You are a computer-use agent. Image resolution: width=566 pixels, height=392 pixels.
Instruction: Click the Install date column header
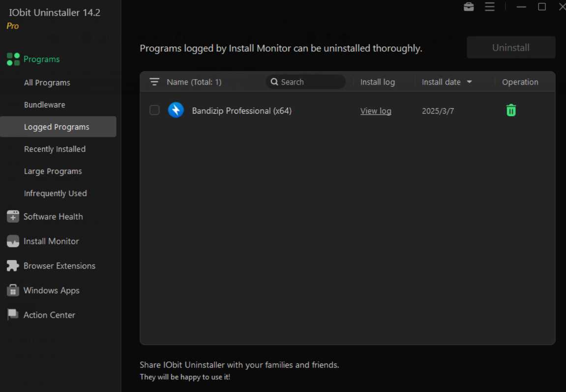click(x=441, y=82)
